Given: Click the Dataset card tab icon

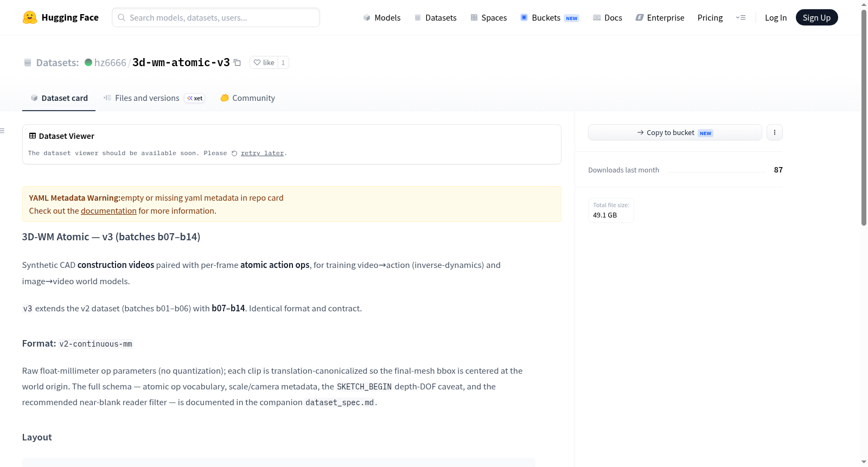Looking at the screenshot, I should [34, 98].
